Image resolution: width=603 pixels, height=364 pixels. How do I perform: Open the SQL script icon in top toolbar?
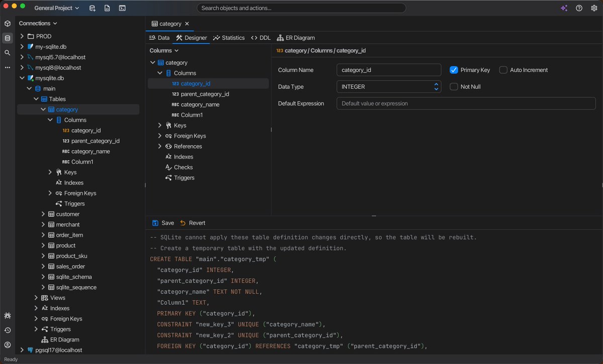click(107, 8)
